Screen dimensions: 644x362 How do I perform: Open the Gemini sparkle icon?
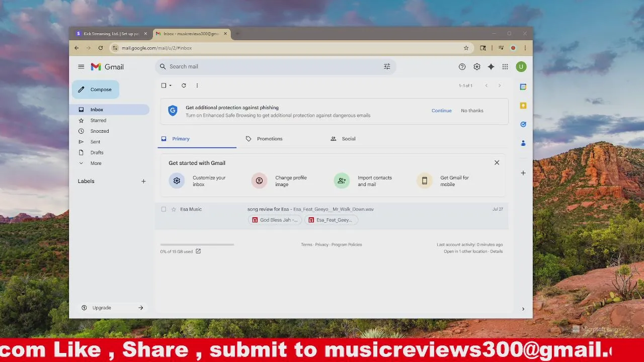[491, 67]
